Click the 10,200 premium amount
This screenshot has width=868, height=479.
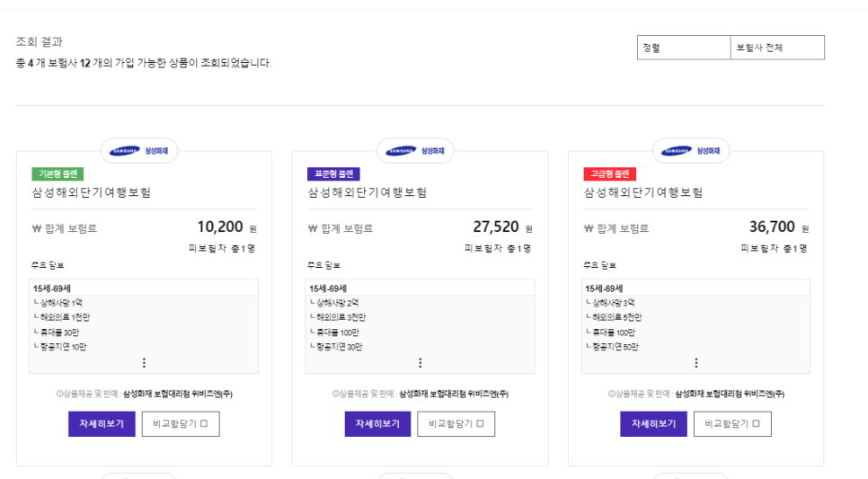coord(220,227)
